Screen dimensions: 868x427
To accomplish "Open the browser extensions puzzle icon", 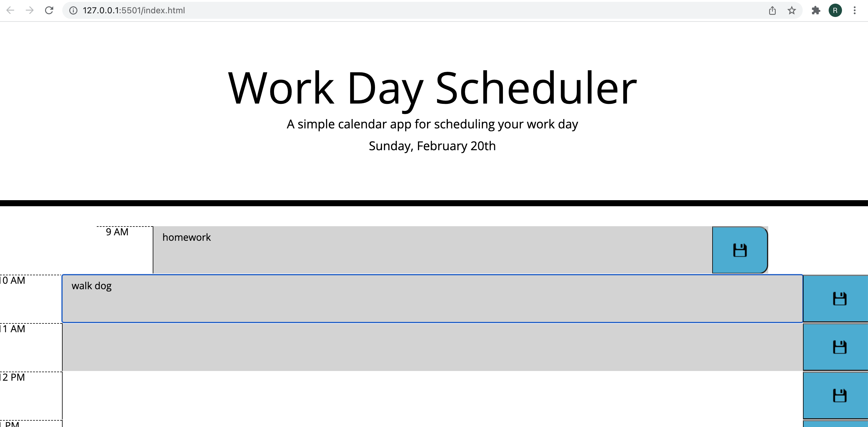I will [816, 10].
